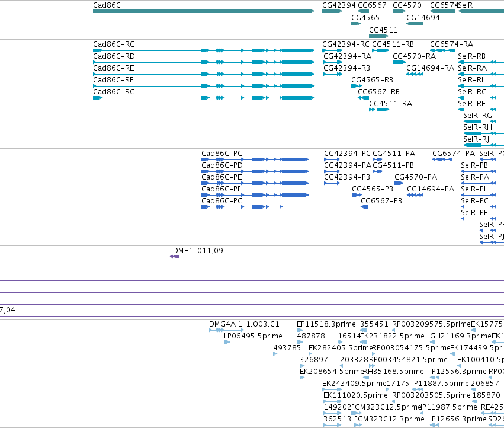Click the CG4570-PA protein feature
Screen dimensions: 504x428
point(399,183)
